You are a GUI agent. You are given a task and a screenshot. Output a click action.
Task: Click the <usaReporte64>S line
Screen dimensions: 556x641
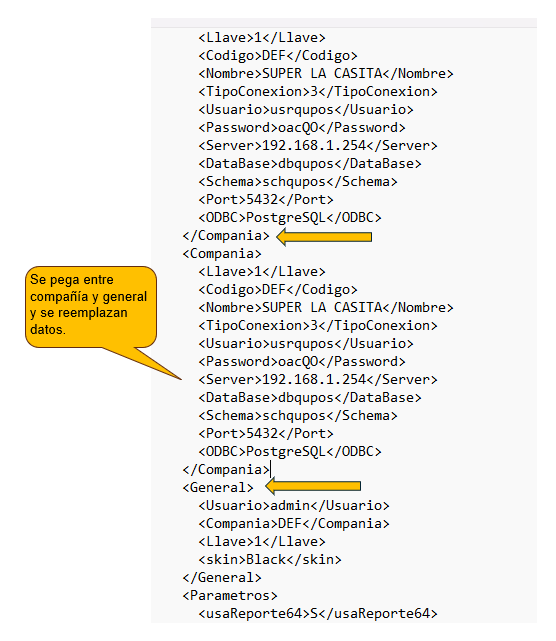(x=318, y=613)
